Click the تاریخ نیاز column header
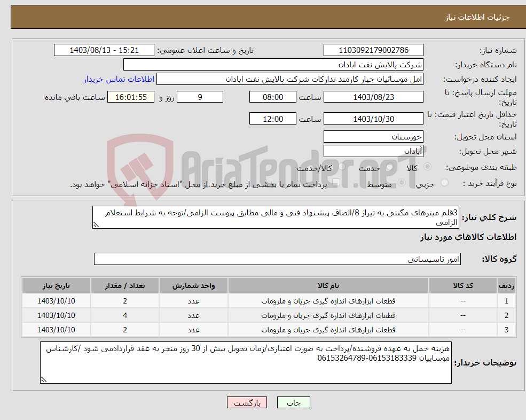Viewport: 526px width, 420px height. coord(56,286)
